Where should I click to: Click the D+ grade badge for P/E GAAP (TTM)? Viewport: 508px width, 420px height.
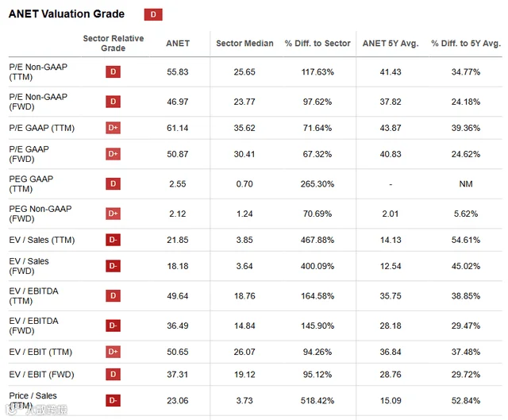pyautogui.click(x=113, y=128)
